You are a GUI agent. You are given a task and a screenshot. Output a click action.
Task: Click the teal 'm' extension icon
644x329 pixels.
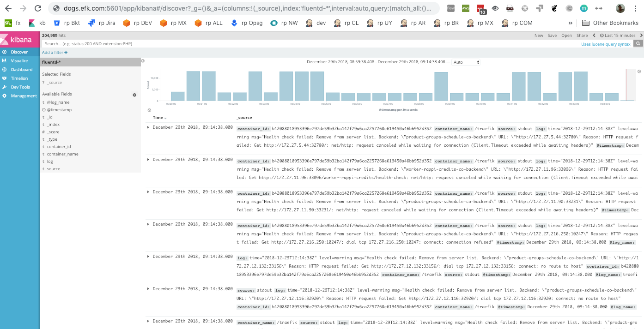tap(584, 8)
